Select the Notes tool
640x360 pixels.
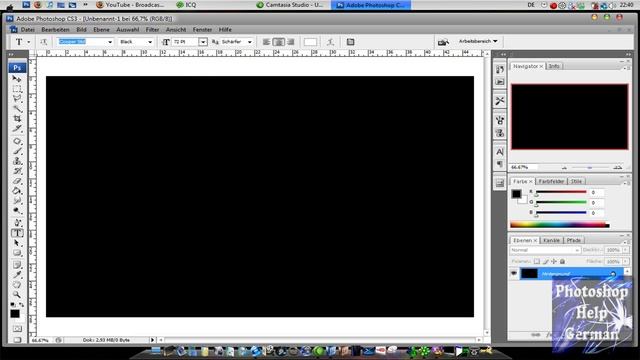pyautogui.click(x=17, y=265)
